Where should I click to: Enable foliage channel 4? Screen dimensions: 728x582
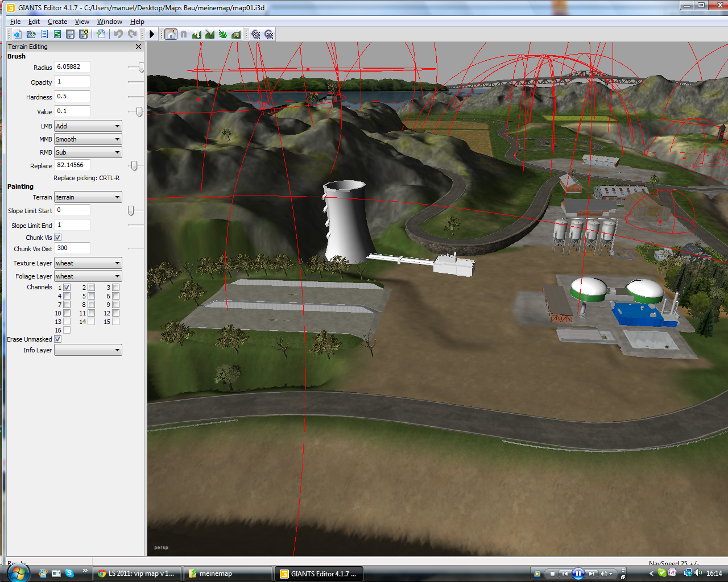(x=67, y=296)
